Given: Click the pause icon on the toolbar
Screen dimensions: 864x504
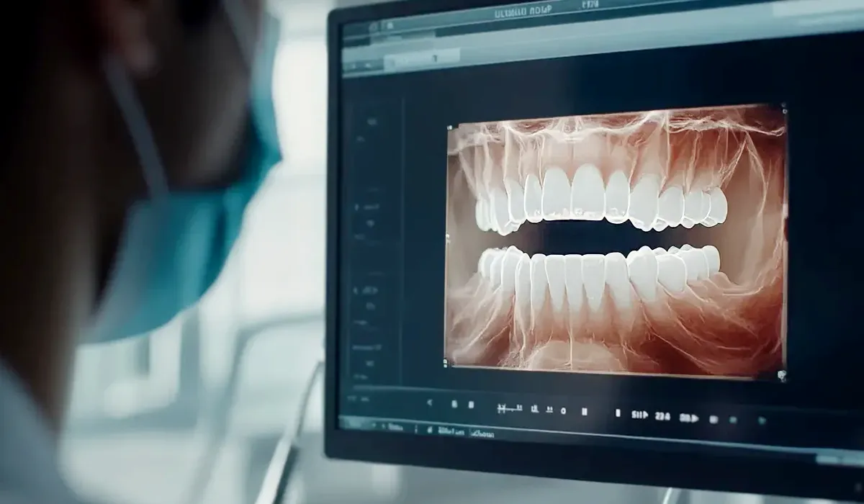Looking at the screenshot, I should pos(583,410).
